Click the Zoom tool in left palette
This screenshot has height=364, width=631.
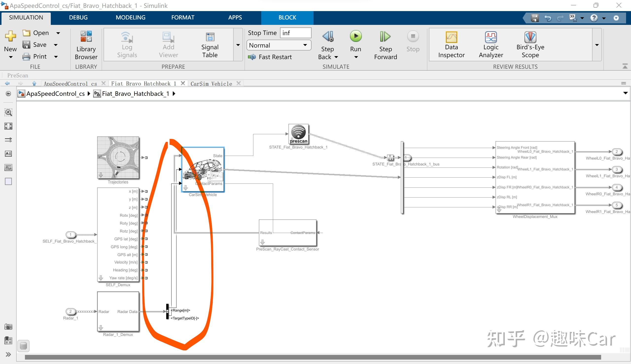point(8,112)
